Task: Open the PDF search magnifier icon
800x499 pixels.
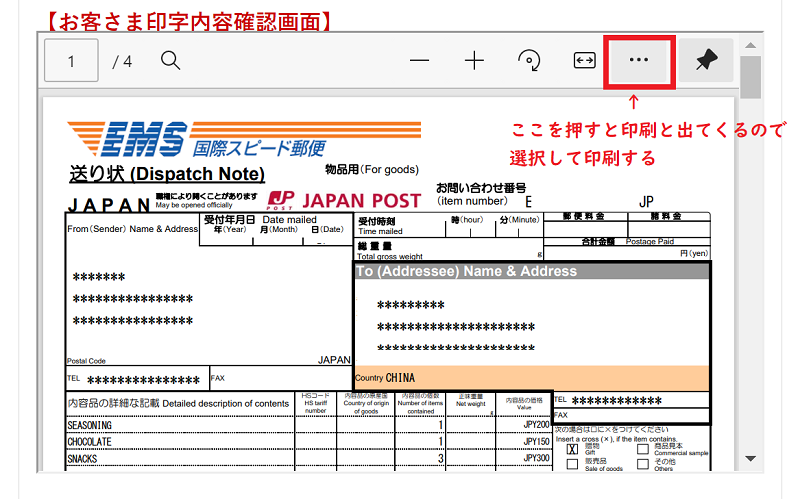Action: (170, 61)
